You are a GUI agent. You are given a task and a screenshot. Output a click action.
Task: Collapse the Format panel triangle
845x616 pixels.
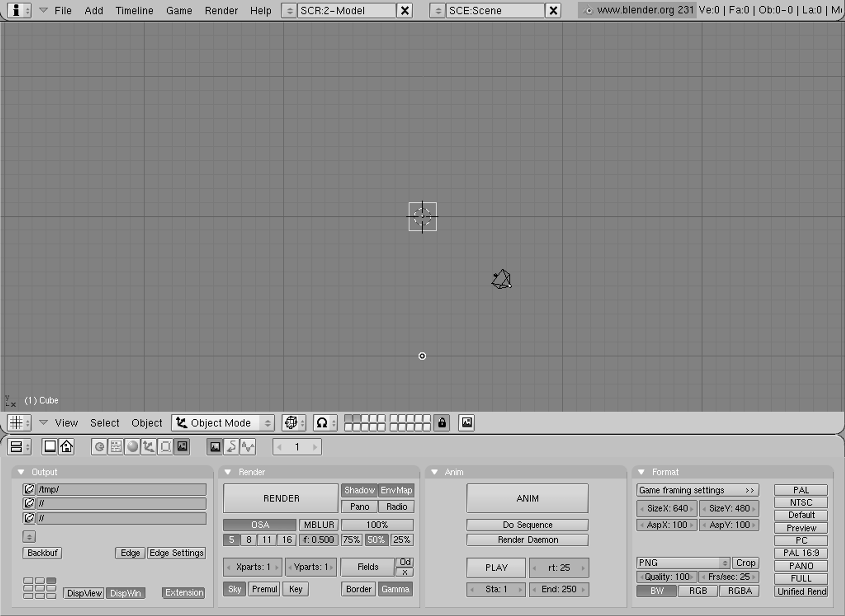[641, 472]
